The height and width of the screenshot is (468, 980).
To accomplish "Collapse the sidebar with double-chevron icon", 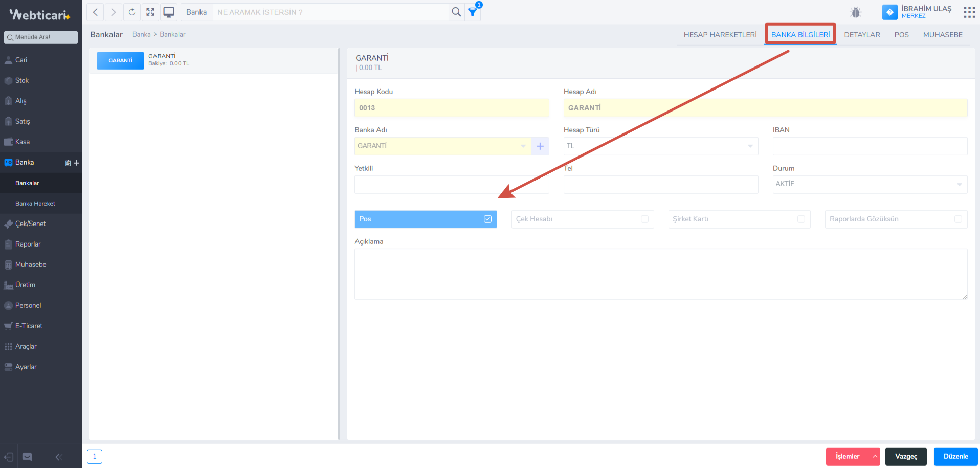I will (58, 457).
